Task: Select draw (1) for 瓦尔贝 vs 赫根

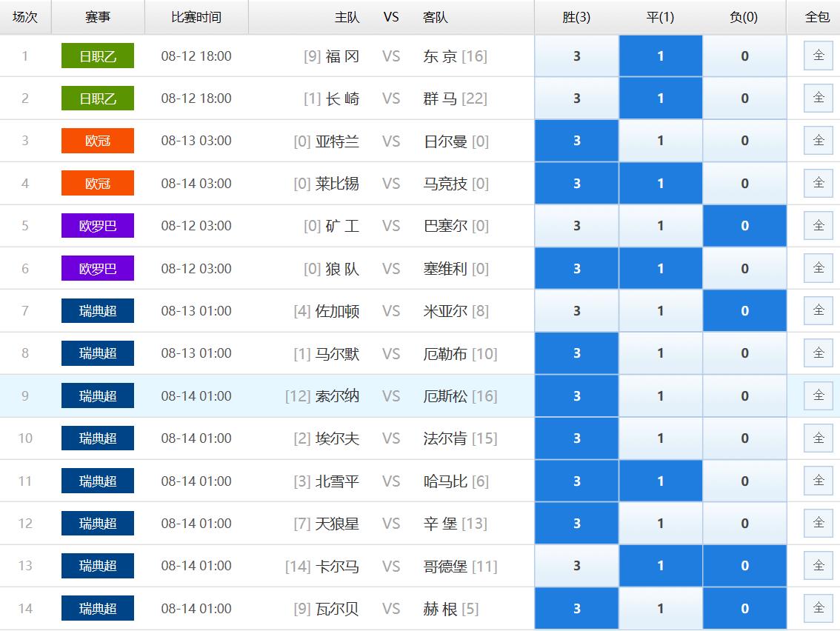Action: point(661,609)
